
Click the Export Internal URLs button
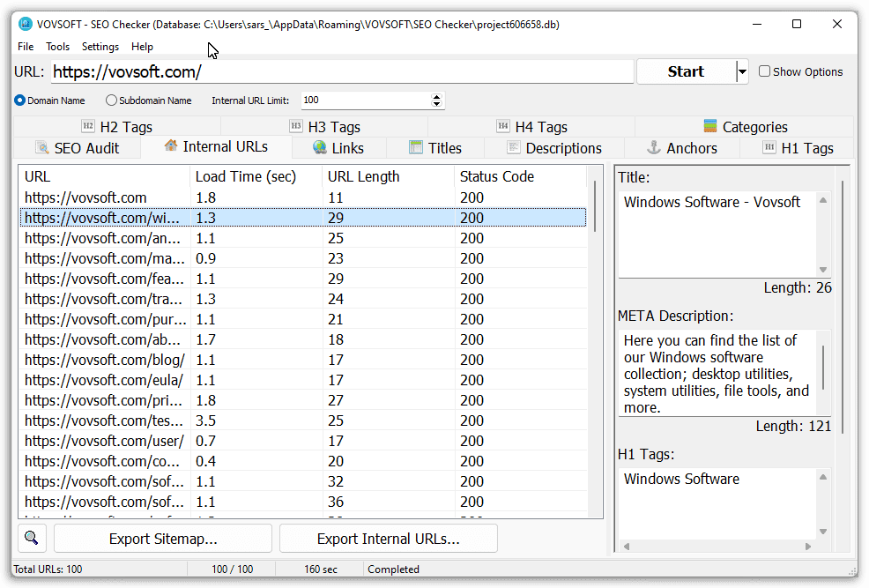[389, 539]
